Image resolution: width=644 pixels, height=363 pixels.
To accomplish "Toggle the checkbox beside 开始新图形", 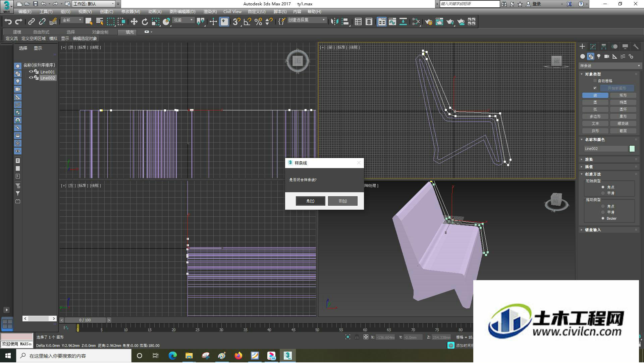I will [595, 88].
